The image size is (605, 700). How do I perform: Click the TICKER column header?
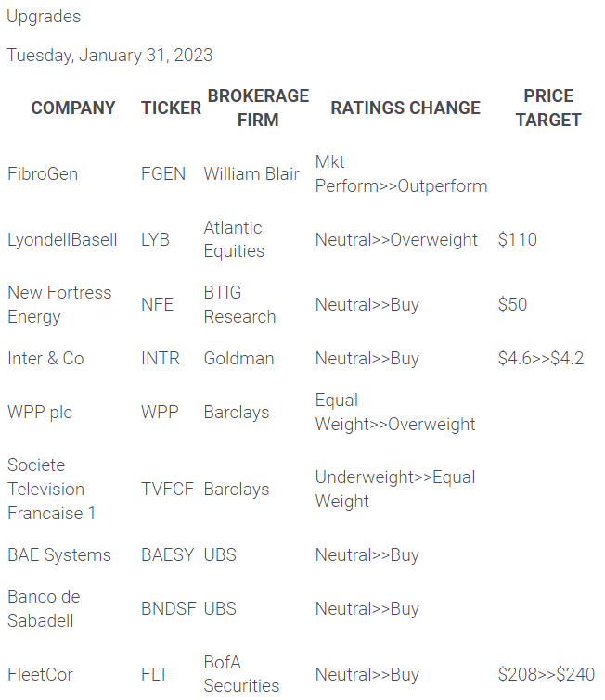click(x=171, y=108)
